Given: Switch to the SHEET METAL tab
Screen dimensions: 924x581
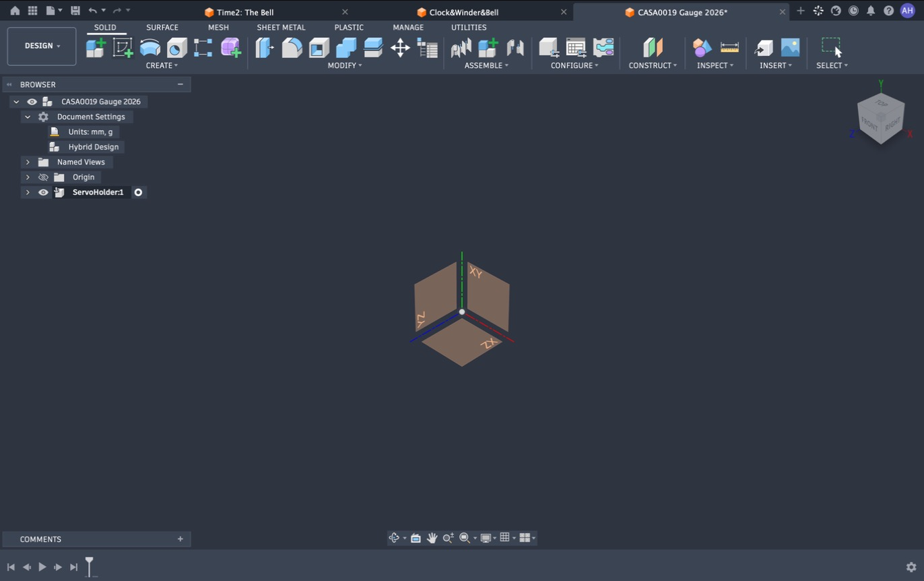Looking at the screenshot, I should [281, 28].
